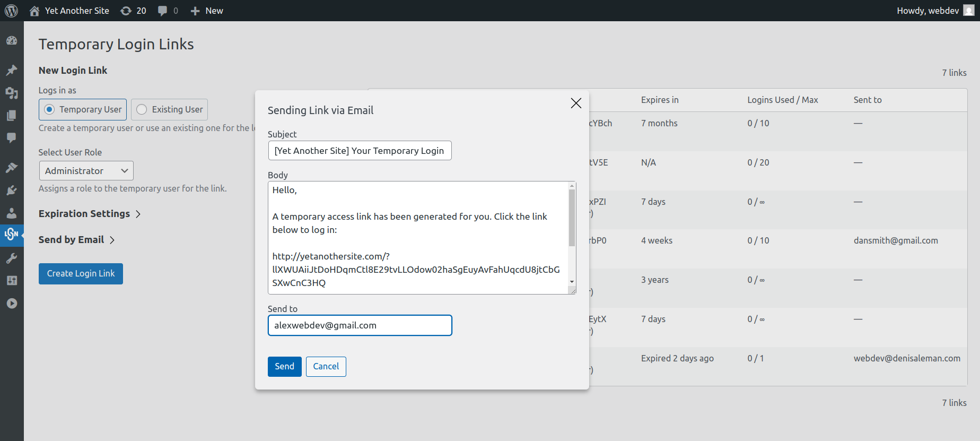Open the Posts pushpin sidebar icon

coord(12,70)
